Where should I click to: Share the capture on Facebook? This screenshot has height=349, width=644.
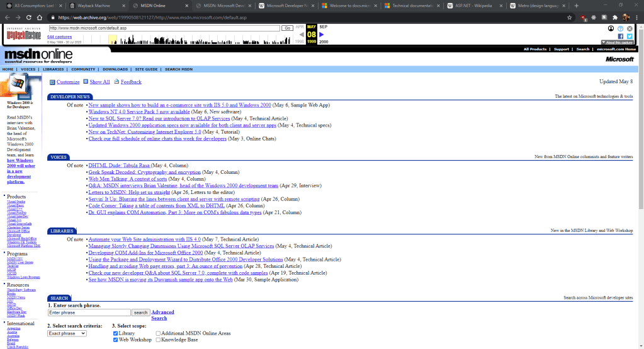(x=621, y=36)
